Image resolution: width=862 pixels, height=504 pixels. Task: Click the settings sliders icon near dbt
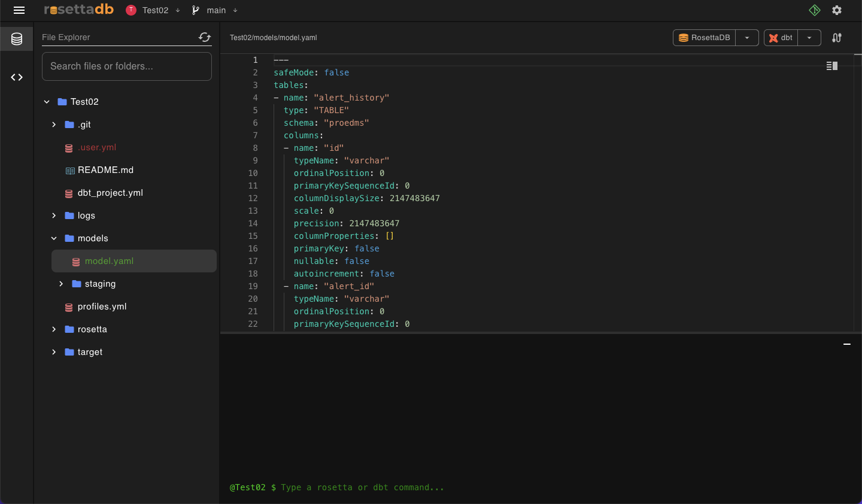[837, 38]
